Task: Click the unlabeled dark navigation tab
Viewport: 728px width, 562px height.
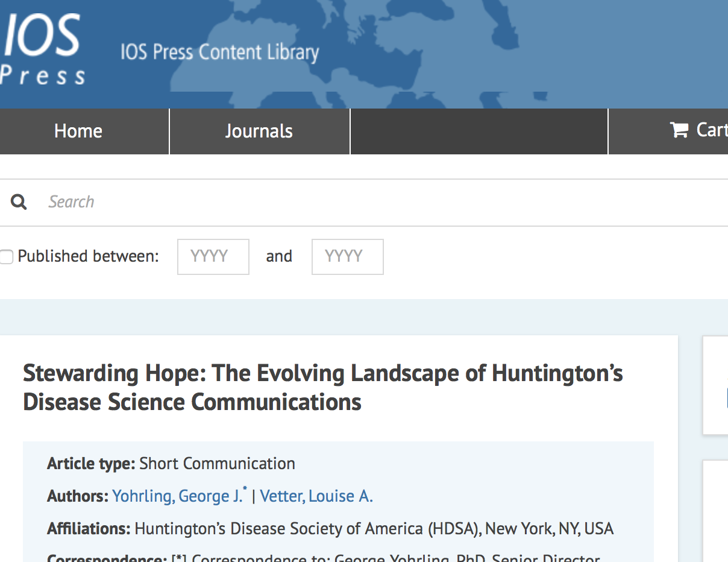Action: click(479, 130)
